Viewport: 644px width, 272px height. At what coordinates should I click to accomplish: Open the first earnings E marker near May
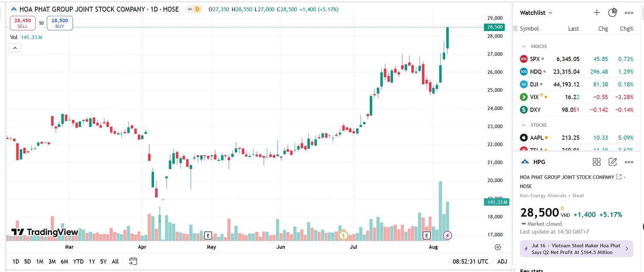click(x=208, y=235)
